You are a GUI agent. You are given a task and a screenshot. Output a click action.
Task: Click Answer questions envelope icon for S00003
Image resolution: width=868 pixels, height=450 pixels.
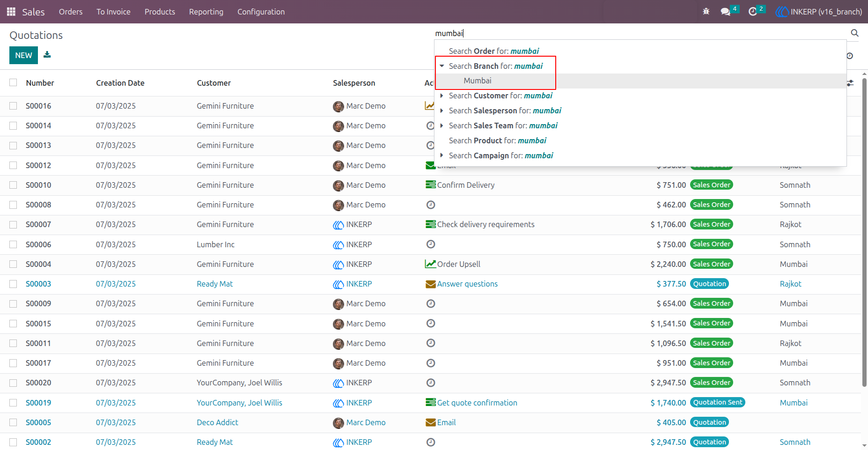pos(431,284)
